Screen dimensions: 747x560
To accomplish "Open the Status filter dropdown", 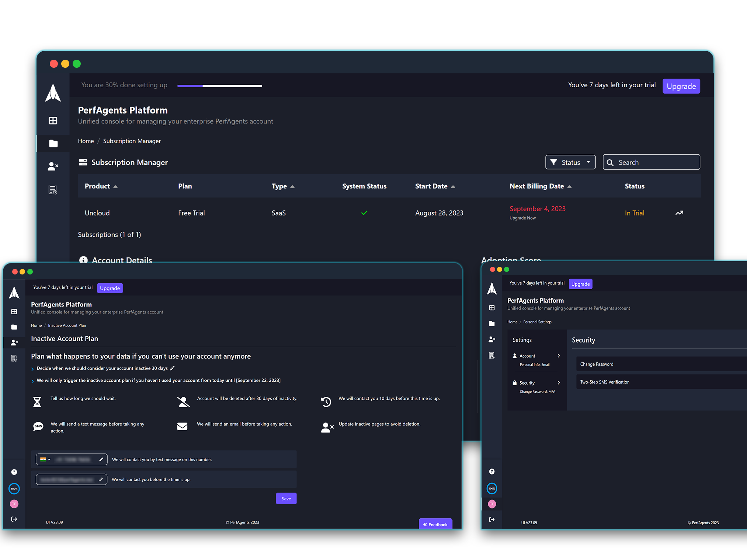I will (x=570, y=162).
